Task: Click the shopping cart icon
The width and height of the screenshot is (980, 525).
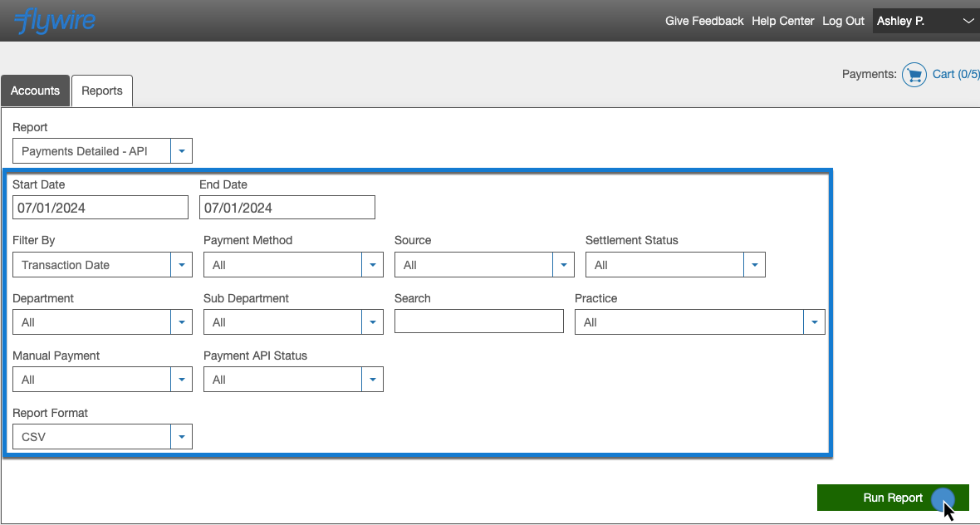Action: 914,75
